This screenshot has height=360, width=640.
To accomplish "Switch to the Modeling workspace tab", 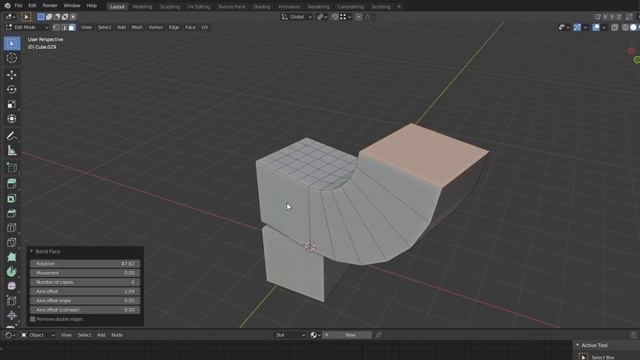I will click(x=142, y=7).
